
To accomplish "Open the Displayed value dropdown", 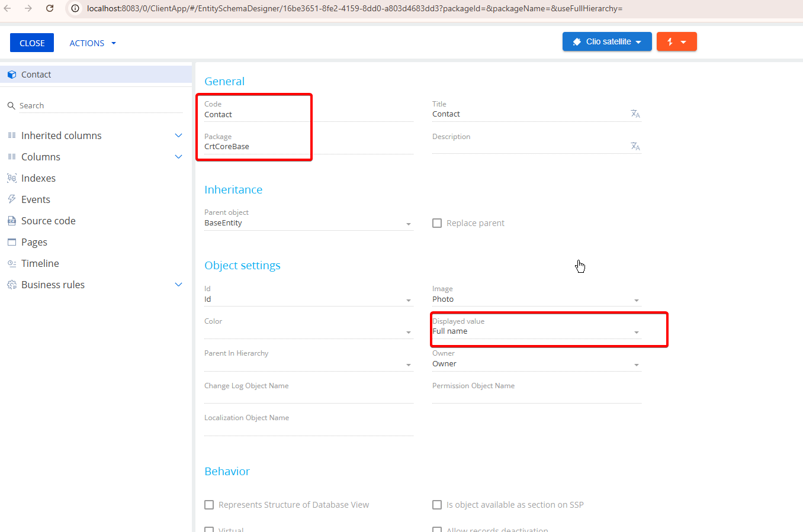I will [637, 333].
